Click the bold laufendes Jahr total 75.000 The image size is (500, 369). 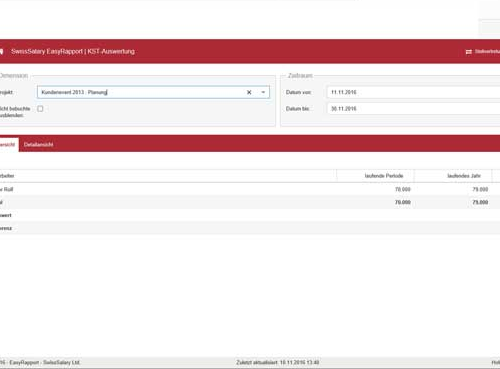[480, 202]
